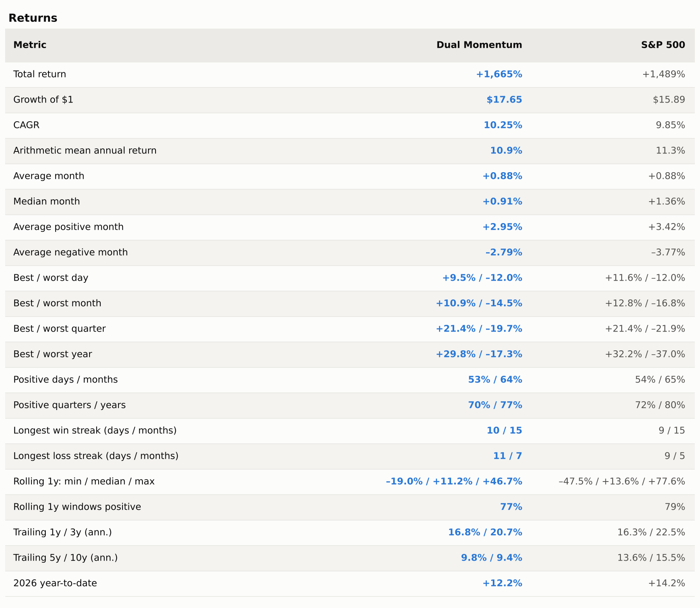The width and height of the screenshot is (700, 608).
Task: Click the CAGR row label
Action: coord(26,125)
